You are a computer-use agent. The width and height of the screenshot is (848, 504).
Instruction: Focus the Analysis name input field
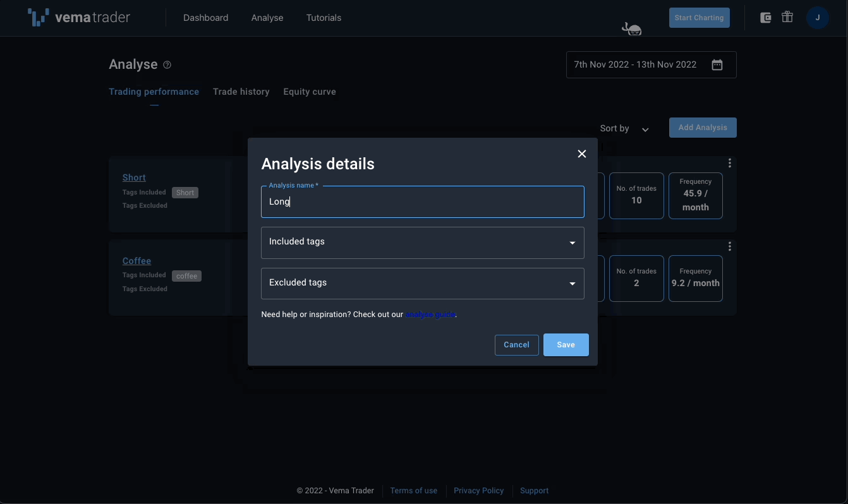coord(423,201)
